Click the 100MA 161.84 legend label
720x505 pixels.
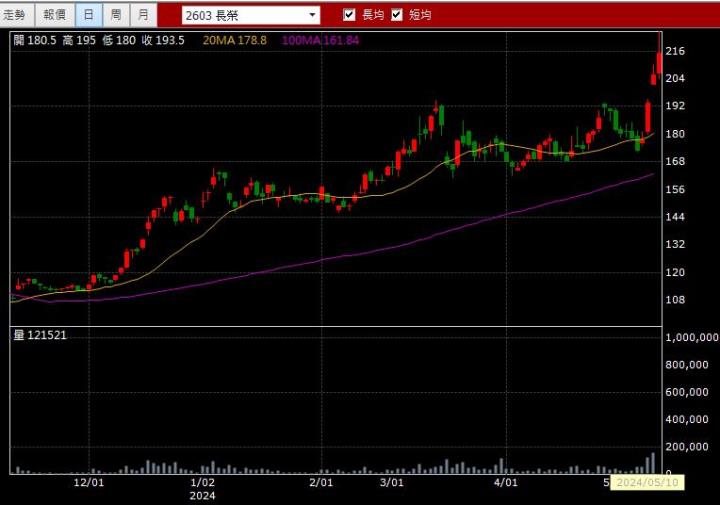click(x=320, y=40)
